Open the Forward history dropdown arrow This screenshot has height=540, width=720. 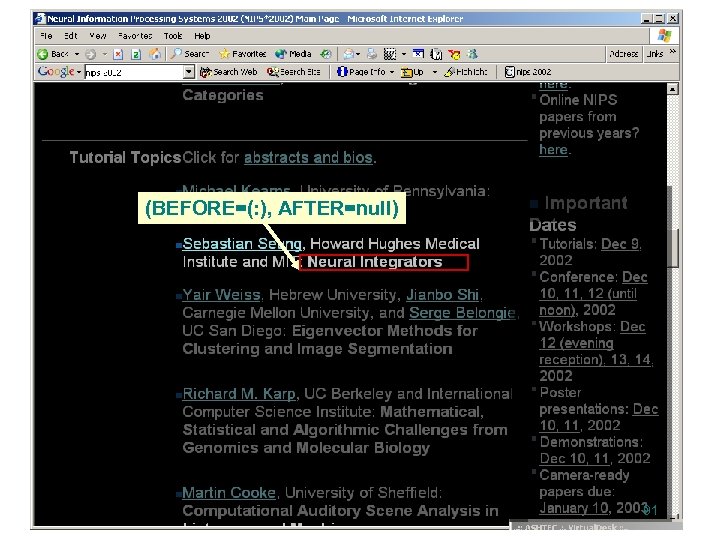[105, 54]
